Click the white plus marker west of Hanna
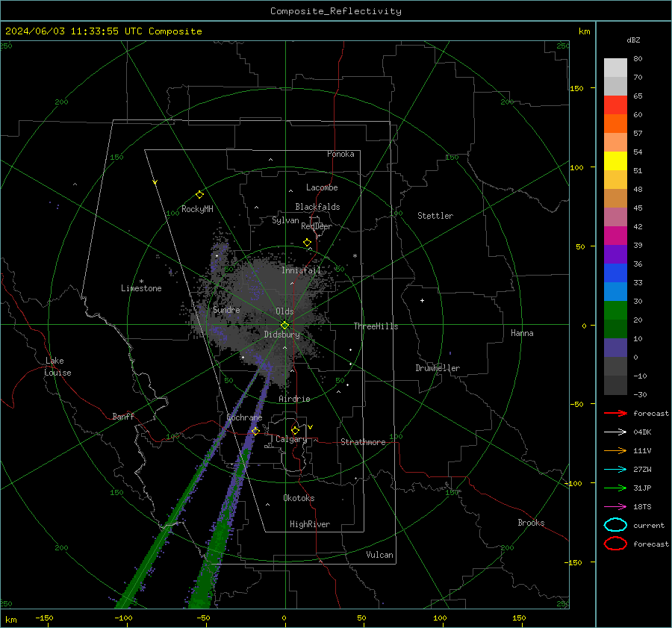 tap(422, 300)
